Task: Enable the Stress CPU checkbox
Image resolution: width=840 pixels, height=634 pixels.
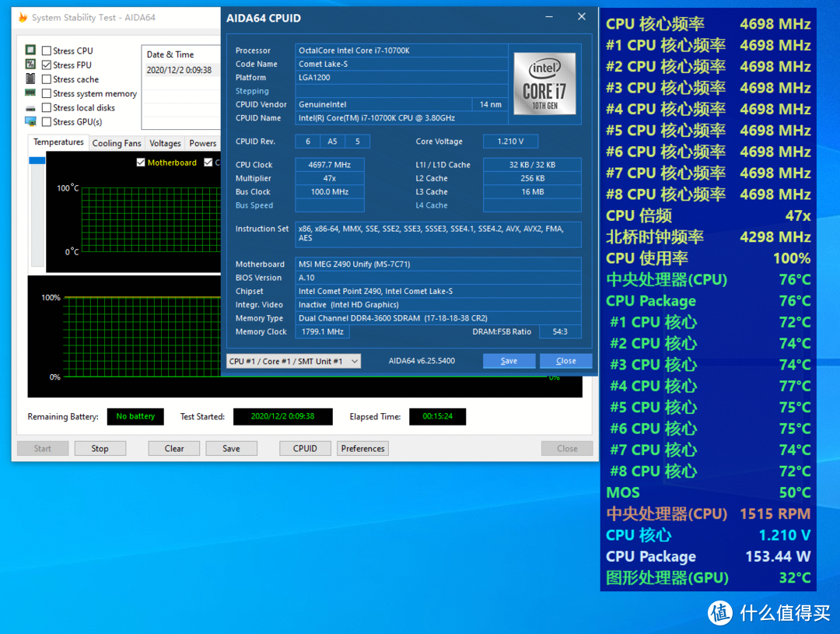Action: click(47, 51)
